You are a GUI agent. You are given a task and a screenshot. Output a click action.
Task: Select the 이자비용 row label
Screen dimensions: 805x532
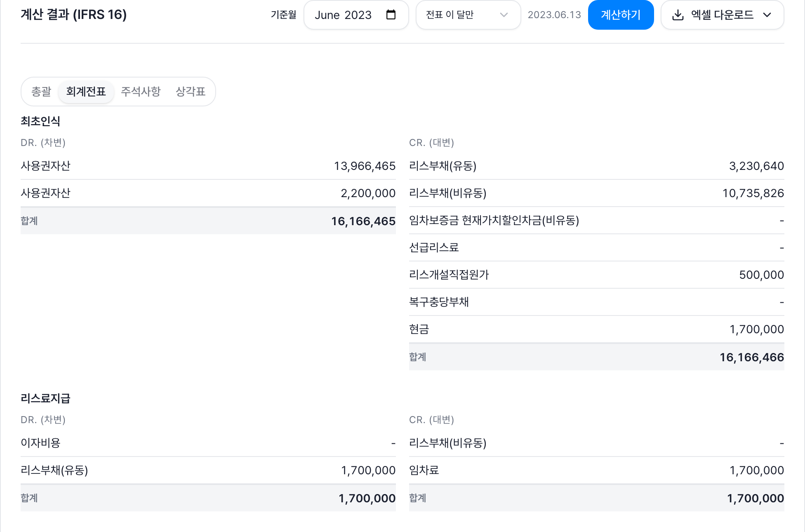tap(40, 443)
